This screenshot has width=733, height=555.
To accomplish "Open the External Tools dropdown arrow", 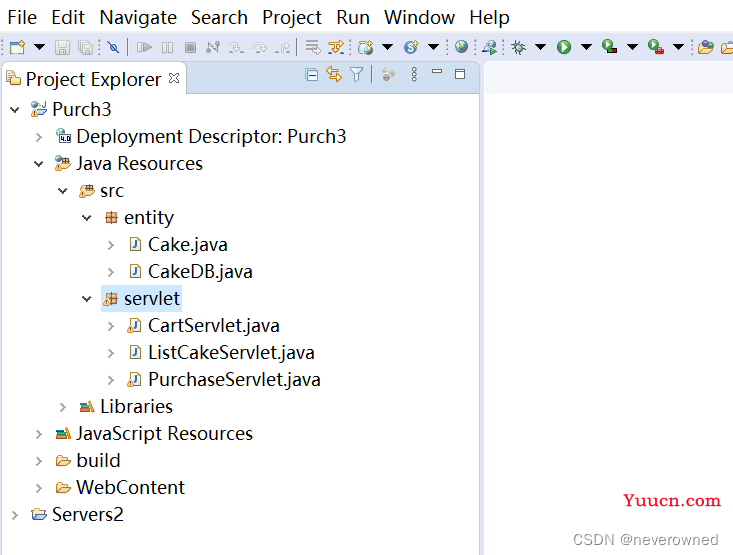I will [678, 47].
